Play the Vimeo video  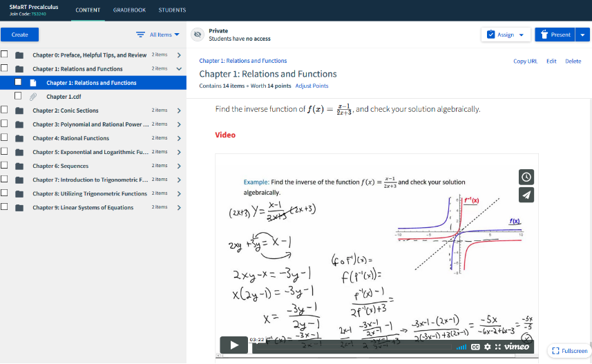pos(233,345)
